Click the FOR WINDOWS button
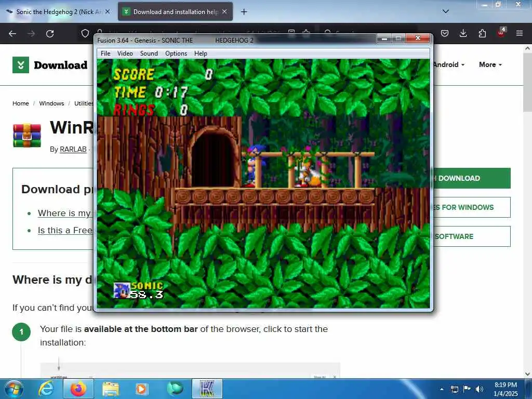Image resolution: width=532 pixels, height=399 pixels. coord(472,207)
